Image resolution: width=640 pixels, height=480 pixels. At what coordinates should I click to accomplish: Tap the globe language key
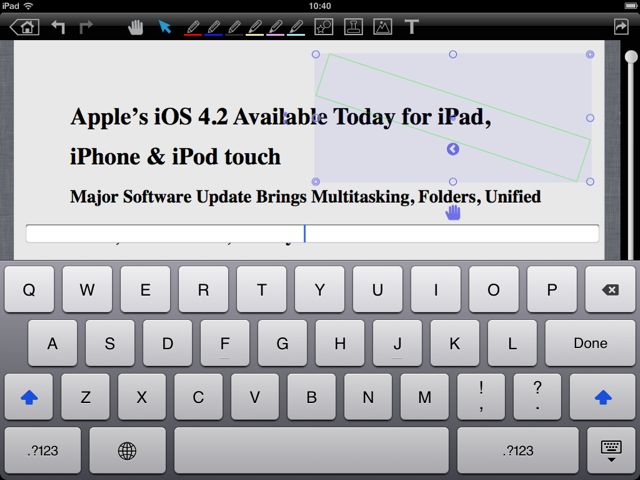[x=127, y=451]
